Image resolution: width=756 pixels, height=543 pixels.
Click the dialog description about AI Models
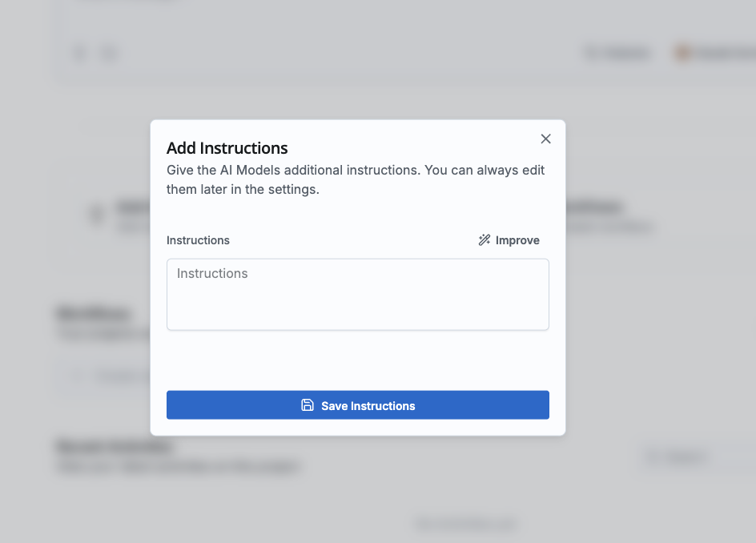[x=356, y=171]
